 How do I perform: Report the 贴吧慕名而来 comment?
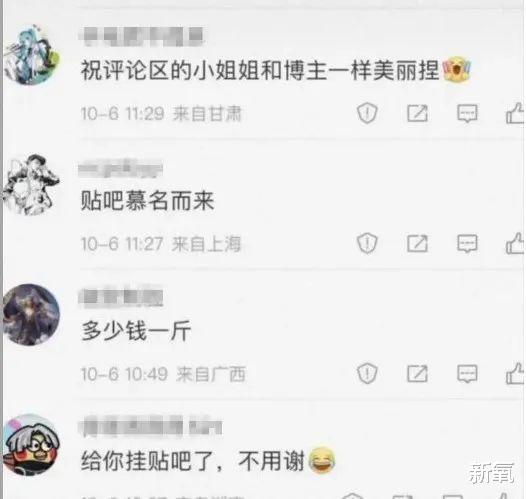(x=367, y=243)
